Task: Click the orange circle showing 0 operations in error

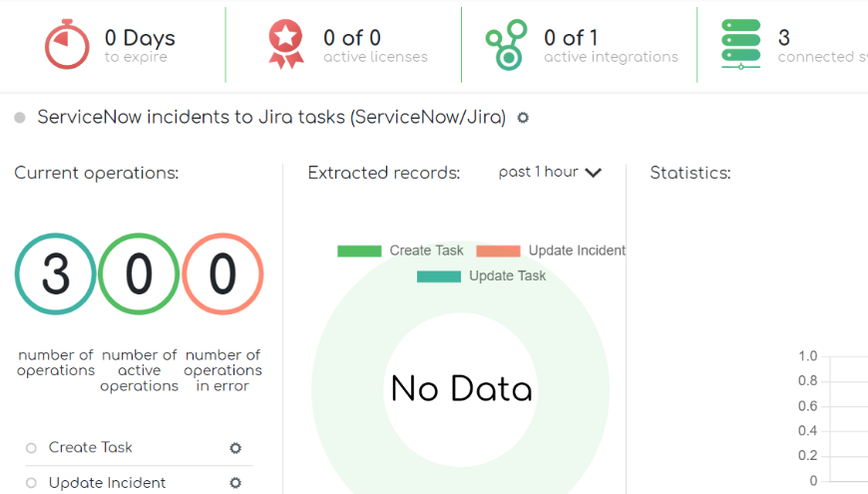Action: (x=222, y=274)
